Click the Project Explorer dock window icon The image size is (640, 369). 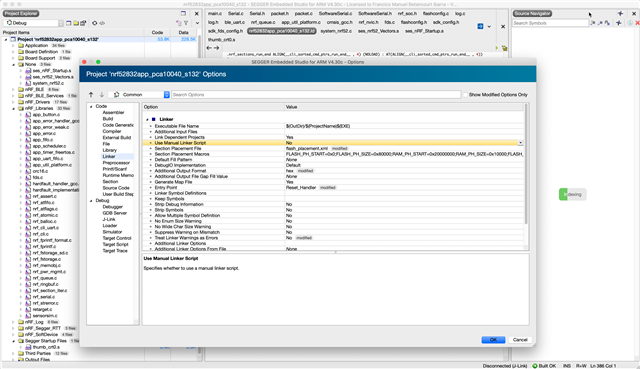tap(183, 13)
